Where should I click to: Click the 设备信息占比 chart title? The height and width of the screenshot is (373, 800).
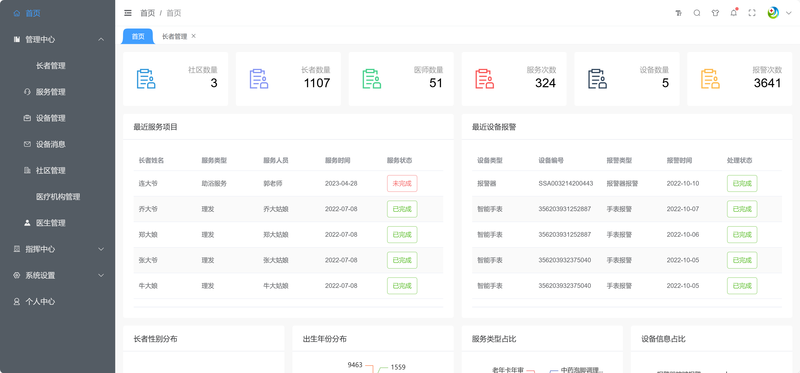[x=663, y=339]
